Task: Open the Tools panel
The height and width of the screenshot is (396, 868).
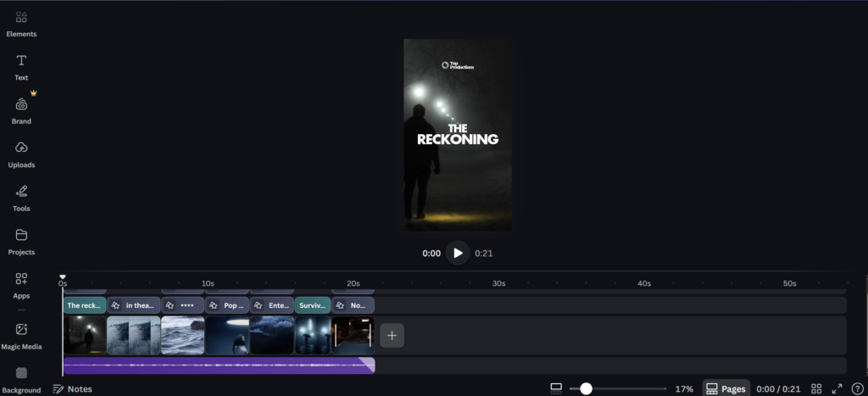Action: point(21,198)
